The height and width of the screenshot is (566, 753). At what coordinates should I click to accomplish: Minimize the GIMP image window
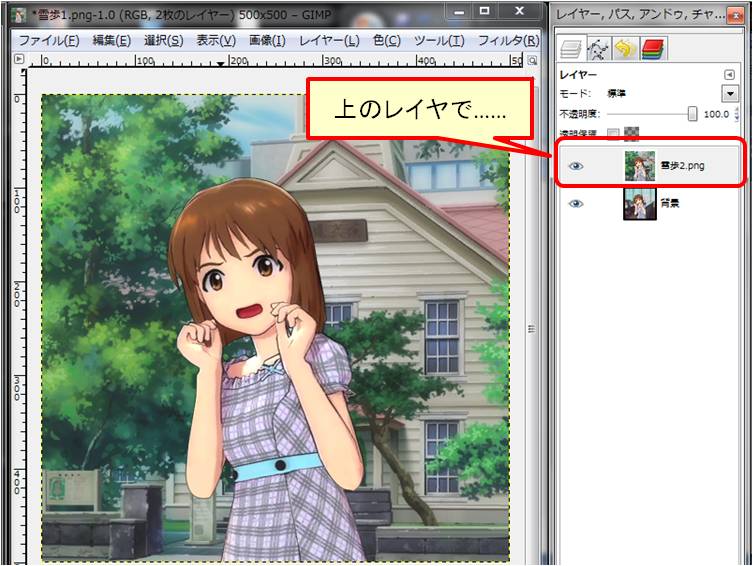pyautogui.click(x=460, y=11)
